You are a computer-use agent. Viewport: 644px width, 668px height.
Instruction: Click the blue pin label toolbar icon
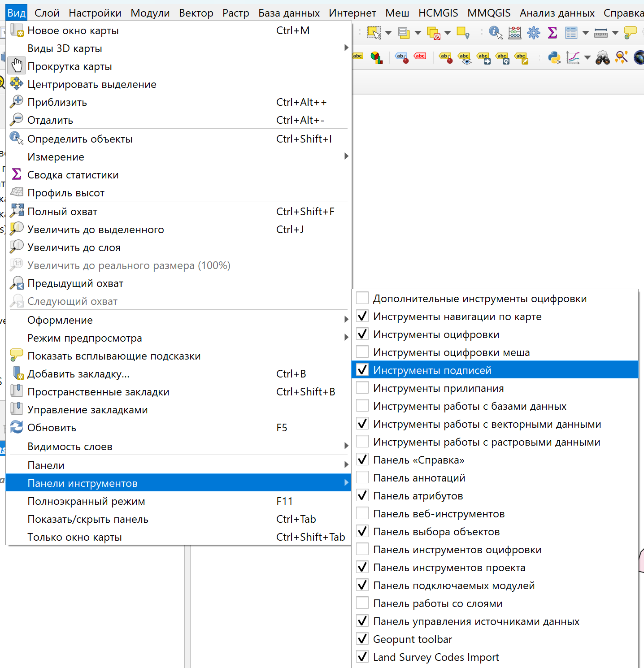[402, 58]
